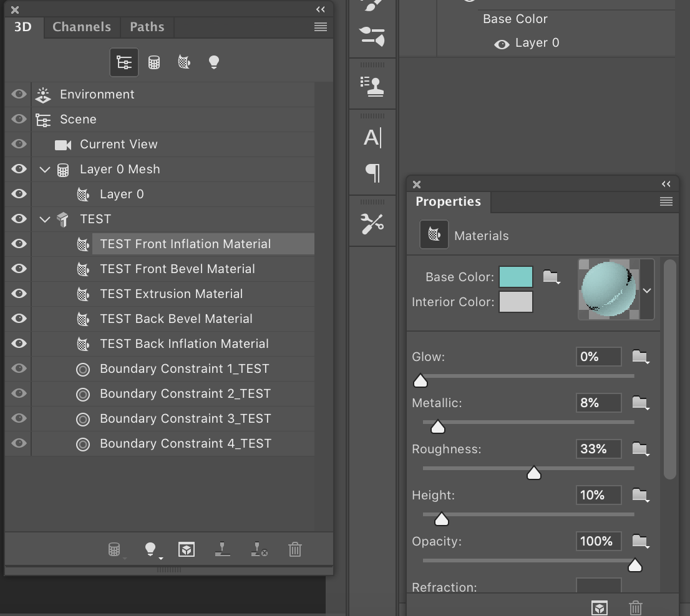
Task: Open the Tool Presets panel
Action: click(372, 223)
